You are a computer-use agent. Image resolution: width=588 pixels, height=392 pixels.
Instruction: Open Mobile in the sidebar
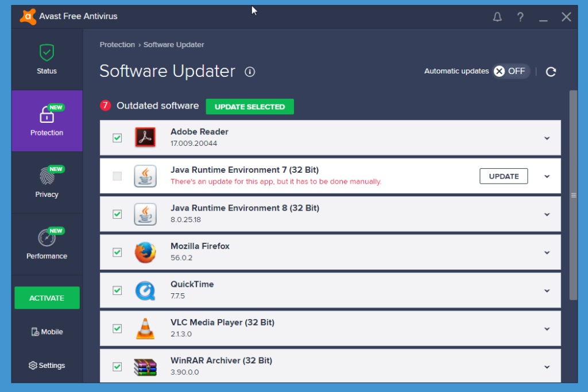pyautogui.click(x=47, y=332)
